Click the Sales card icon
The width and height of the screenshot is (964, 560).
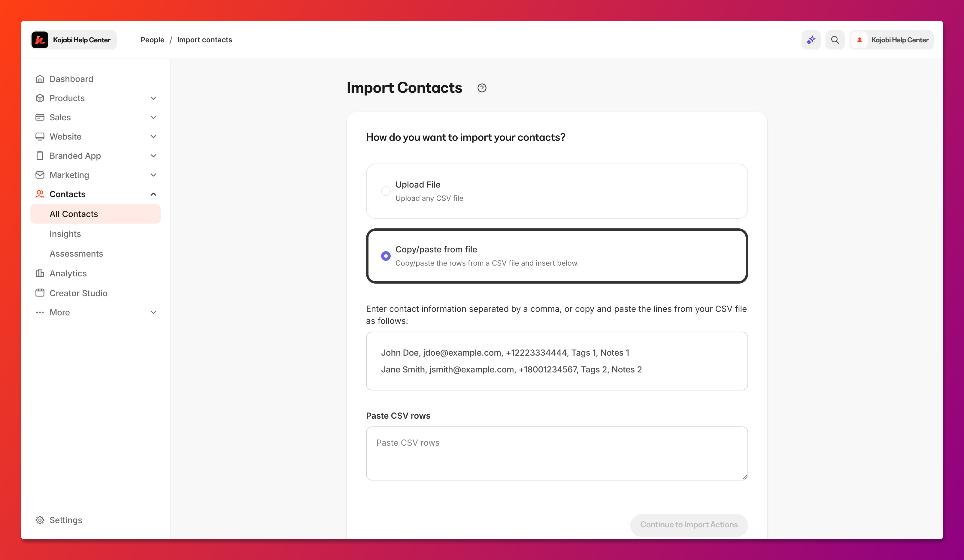(40, 117)
